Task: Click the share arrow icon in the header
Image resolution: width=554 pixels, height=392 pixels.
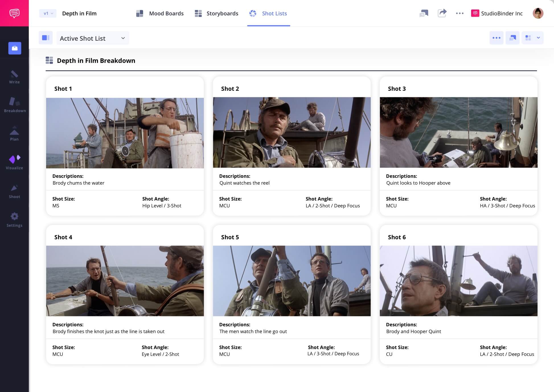Action: [442, 13]
